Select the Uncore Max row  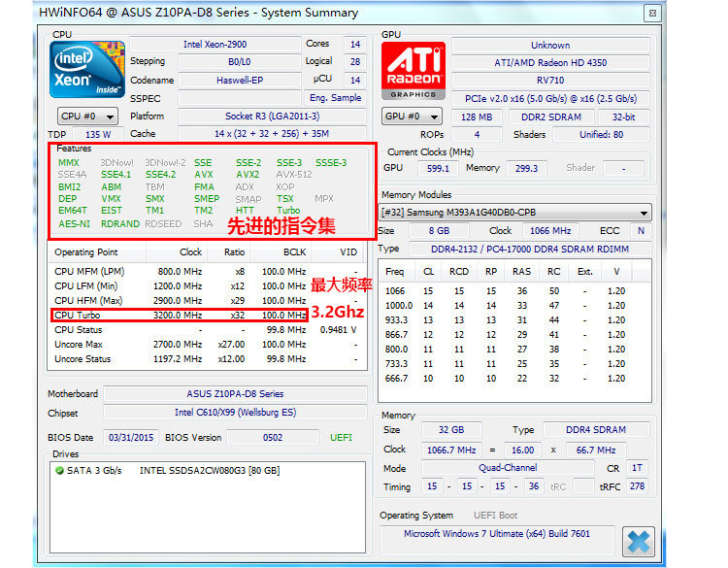tap(207, 345)
